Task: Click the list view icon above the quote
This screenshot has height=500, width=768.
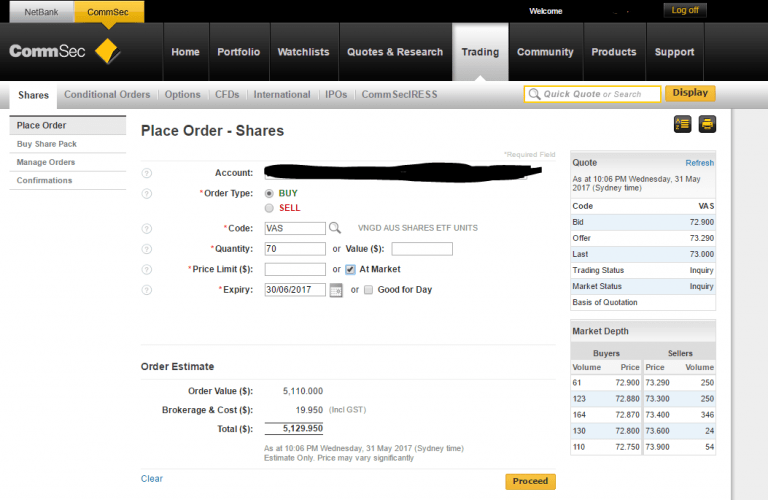Action: 682,124
